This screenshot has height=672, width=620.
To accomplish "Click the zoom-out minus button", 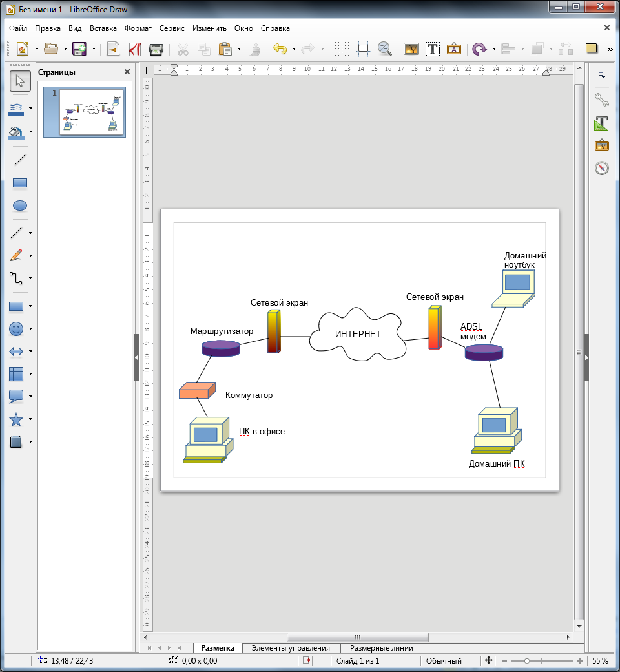I will [x=504, y=661].
